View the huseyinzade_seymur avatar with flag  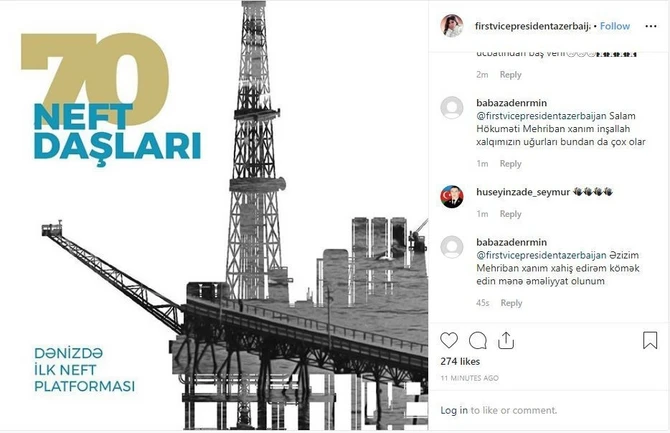(x=452, y=197)
